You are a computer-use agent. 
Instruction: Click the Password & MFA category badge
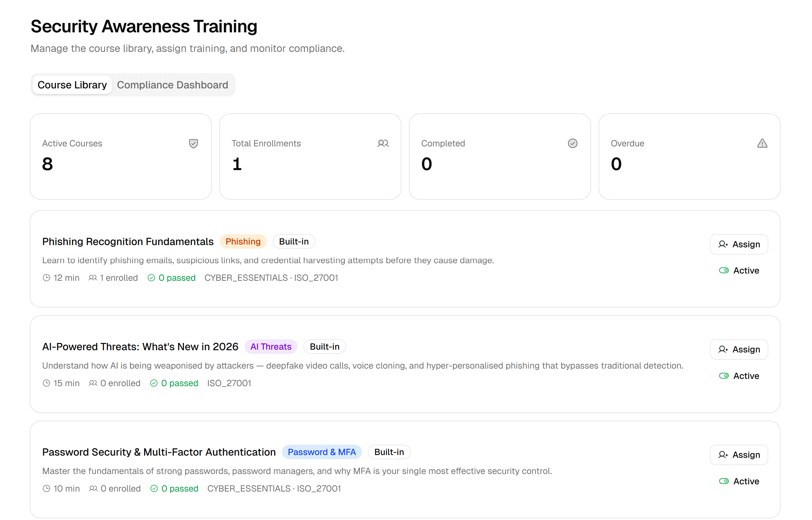[322, 452]
